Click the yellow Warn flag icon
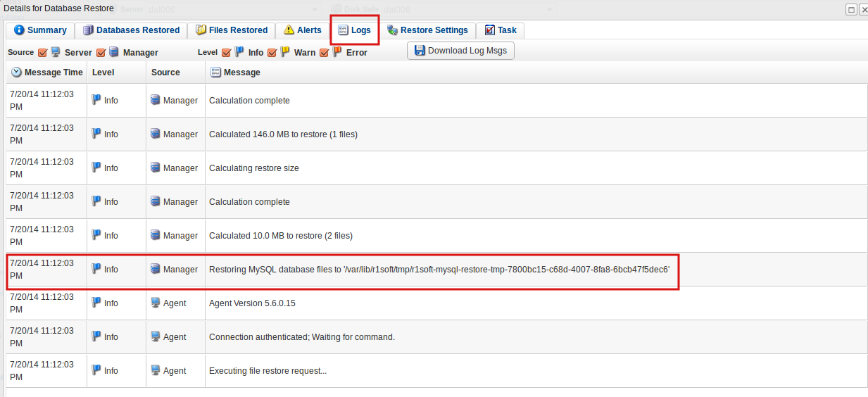The width and height of the screenshot is (868, 397). pos(285,52)
